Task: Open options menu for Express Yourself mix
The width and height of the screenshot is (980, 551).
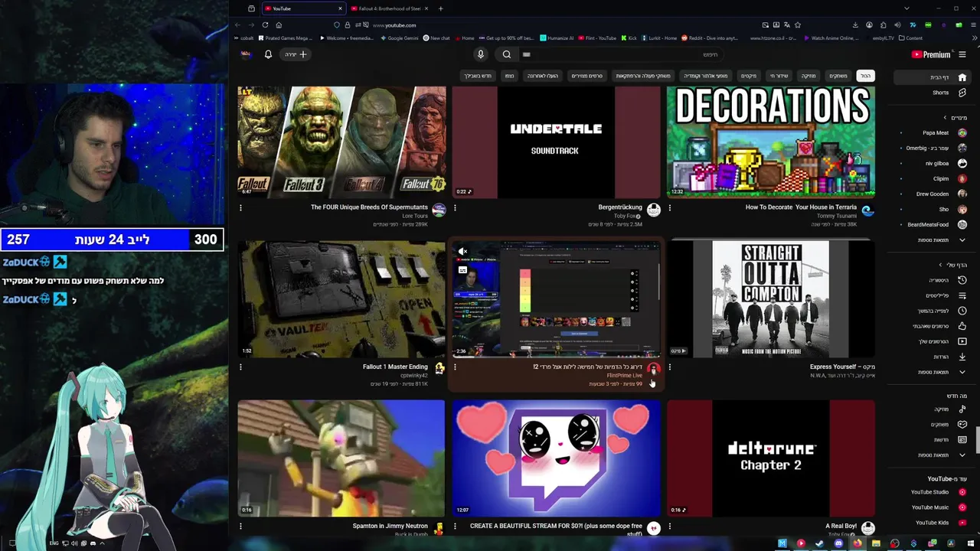Action: 670,367
